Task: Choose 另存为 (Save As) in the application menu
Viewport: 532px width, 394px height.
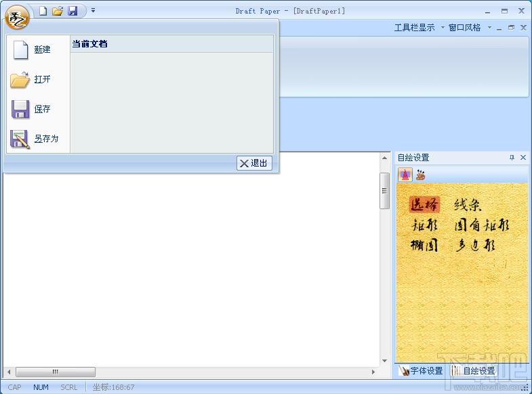Action: [38, 139]
